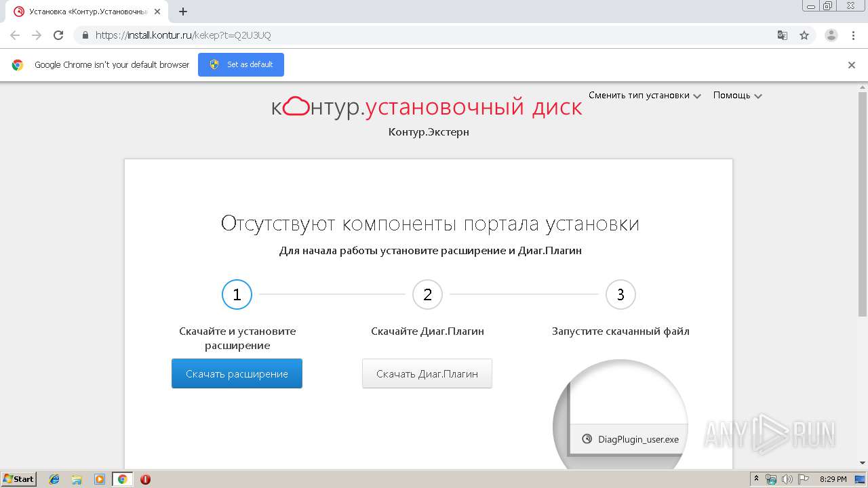Viewport: 868px width, 488px height.
Task: Open a new tab with the plus button
Action: 183,12
